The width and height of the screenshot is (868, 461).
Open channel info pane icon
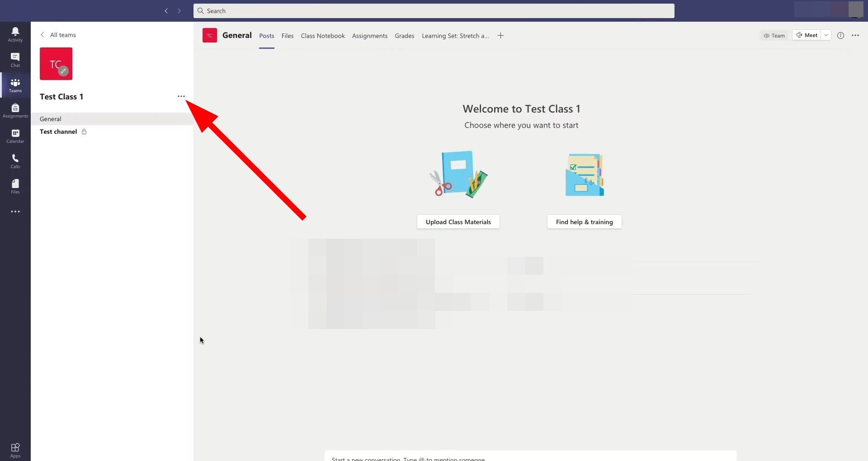(x=840, y=36)
